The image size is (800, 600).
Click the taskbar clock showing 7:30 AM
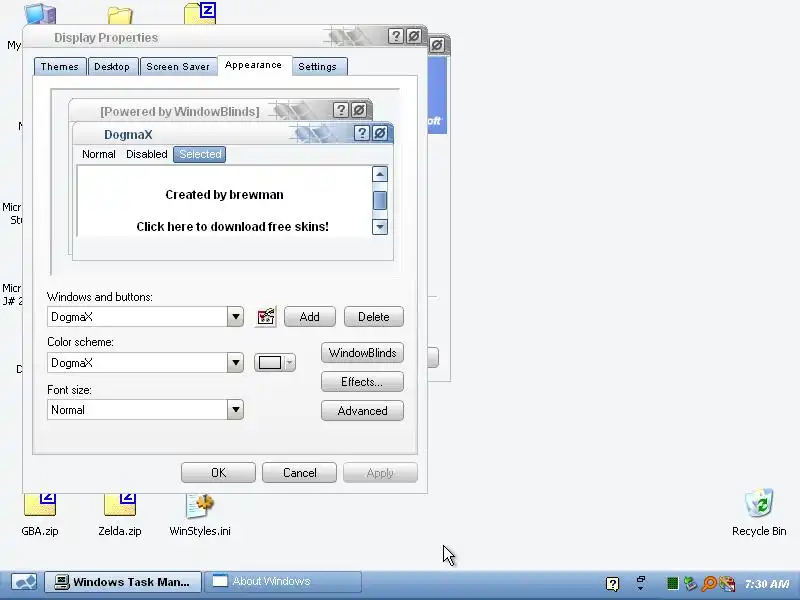[x=767, y=584]
